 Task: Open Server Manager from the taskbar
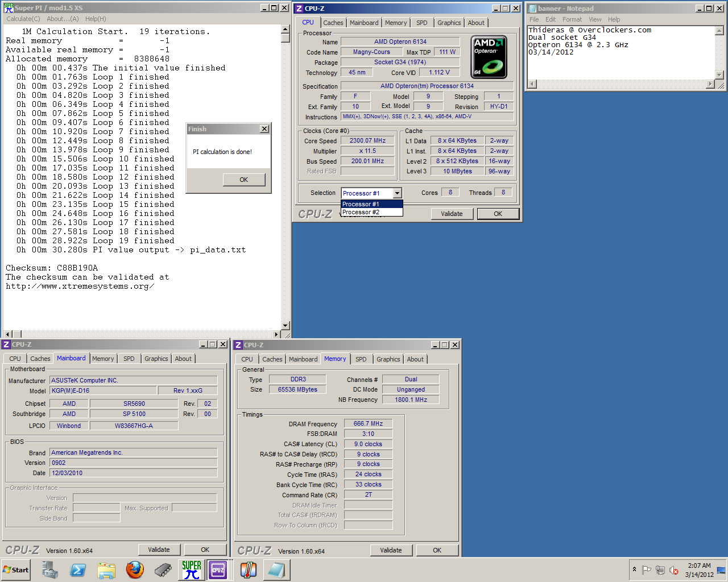coord(50,569)
